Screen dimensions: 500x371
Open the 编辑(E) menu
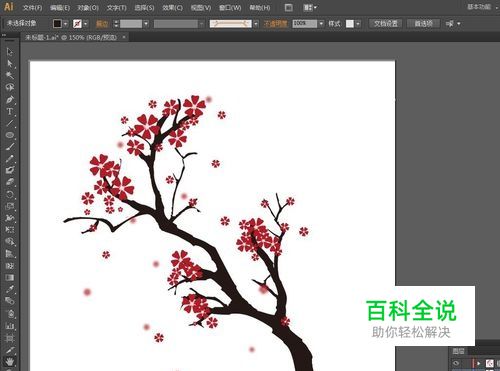click(60, 7)
